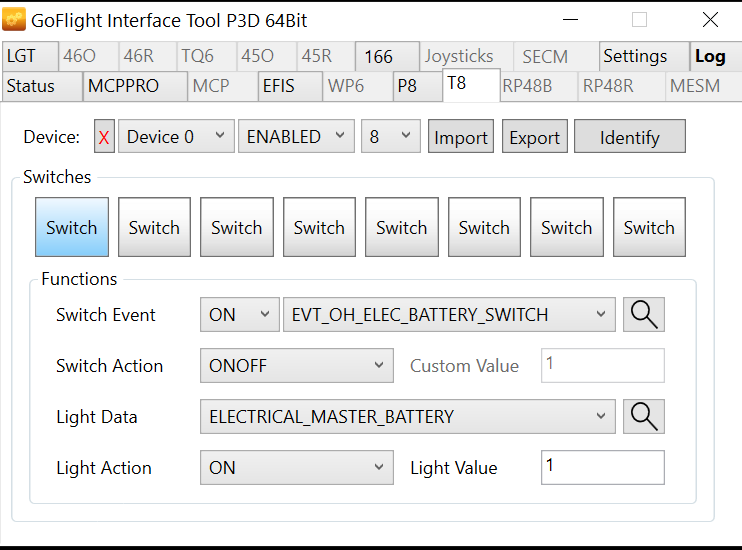The height and width of the screenshot is (550, 742).
Task: Open the ONOFF Switch Action dropdown
Action: point(297,365)
